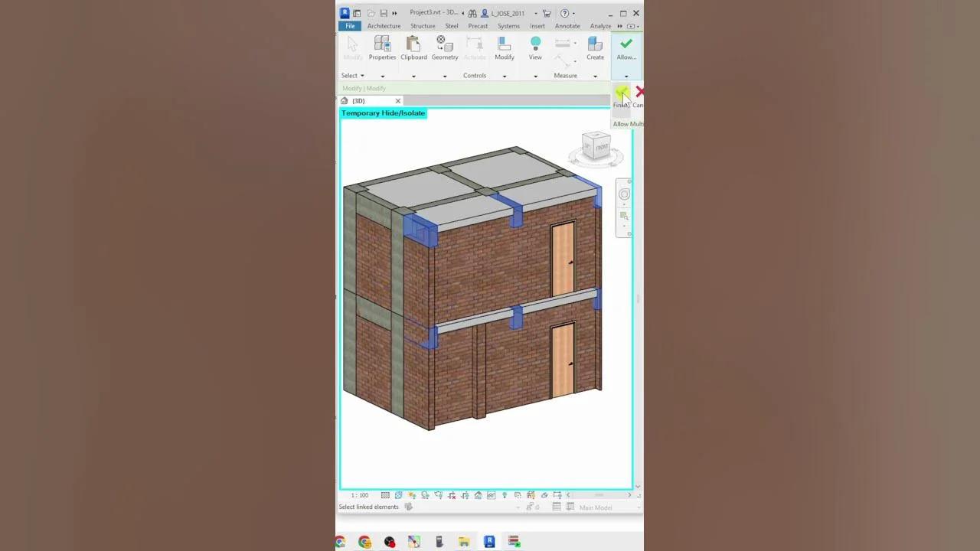Expand the Properties panel dropdown arrow
980x551 pixels.
coord(382,76)
